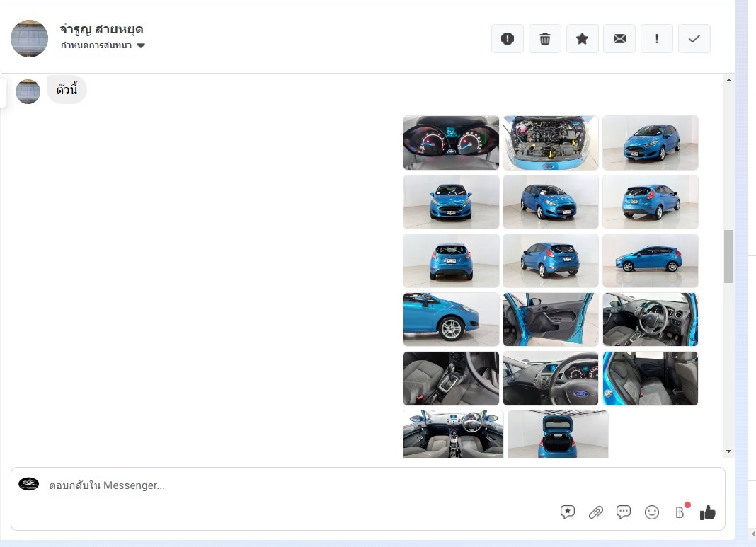This screenshot has width=756, height=547.
Task: Open the gear shifter close-up photo
Action: pyautogui.click(x=452, y=379)
